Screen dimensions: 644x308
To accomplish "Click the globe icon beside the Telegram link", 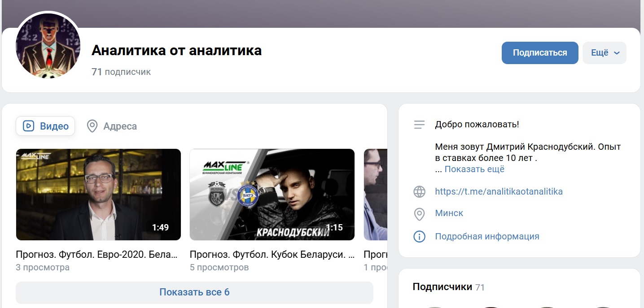I will [x=419, y=191].
